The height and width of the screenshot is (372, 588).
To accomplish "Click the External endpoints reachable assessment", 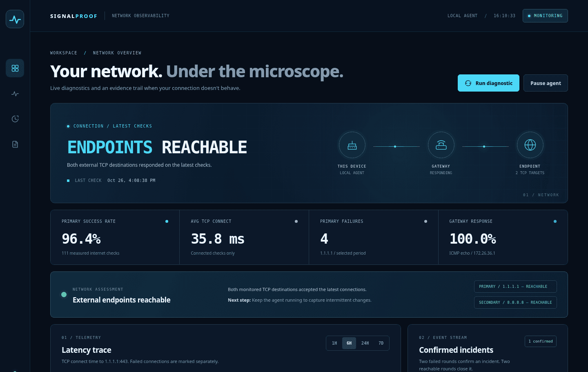I will (x=122, y=300).
